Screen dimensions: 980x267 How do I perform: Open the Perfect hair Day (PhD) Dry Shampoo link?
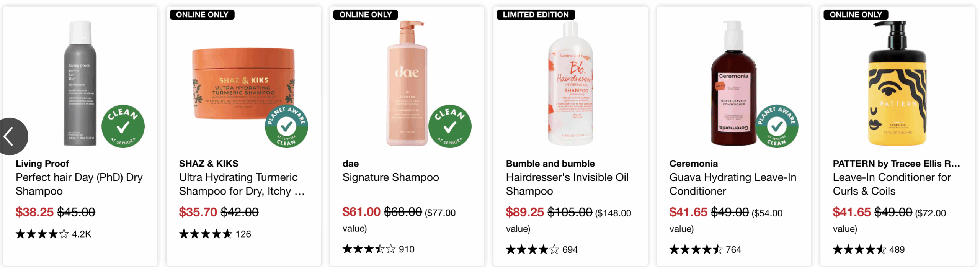79,184
